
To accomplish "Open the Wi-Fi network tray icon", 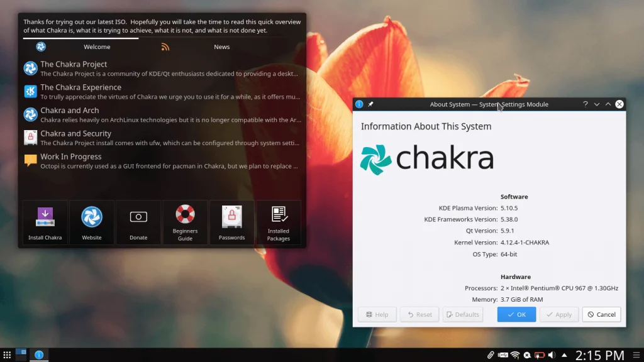I will [x=515, y=355].
